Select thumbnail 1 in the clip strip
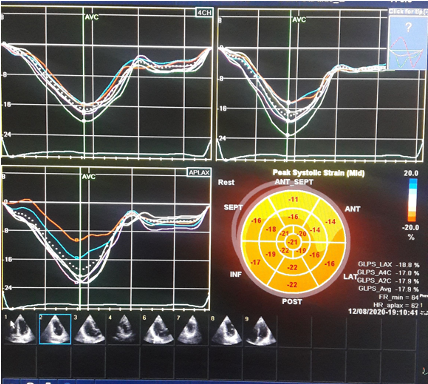The width and height of the screenshot is (428, 384). tap(21, 329)
